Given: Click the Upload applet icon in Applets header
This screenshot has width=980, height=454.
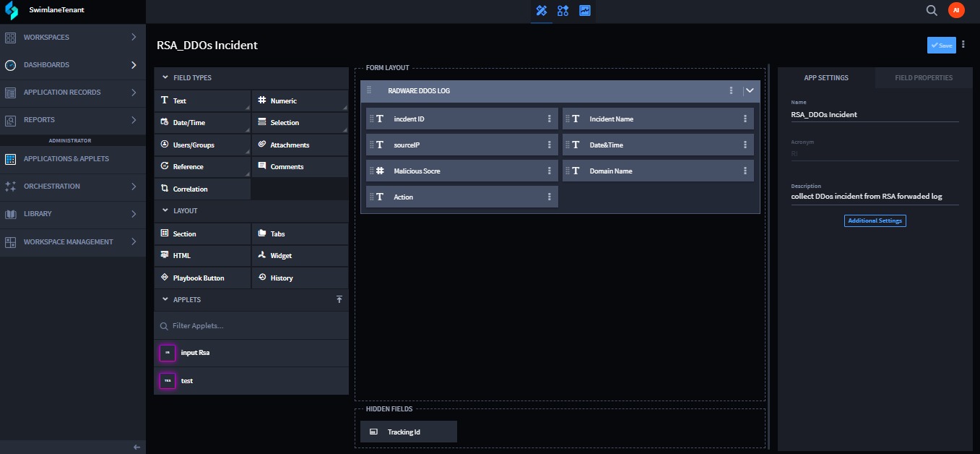Looking at the screenshot, I should (339, 299).
